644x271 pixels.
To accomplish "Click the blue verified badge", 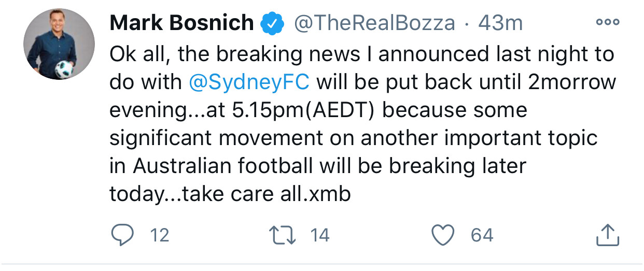I will (272, 23).
